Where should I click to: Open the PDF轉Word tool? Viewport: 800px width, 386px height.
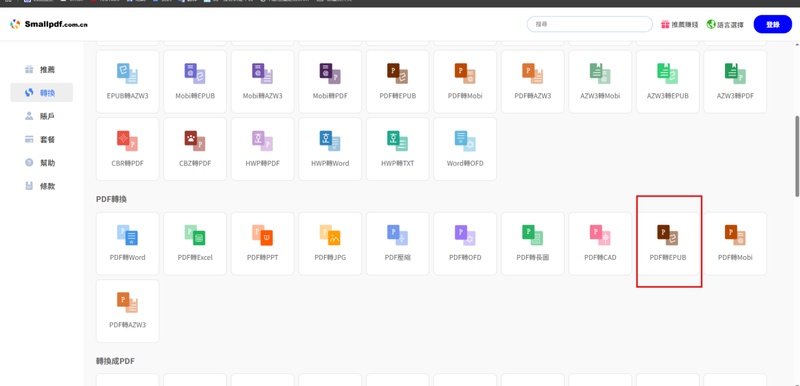coord(128,244)
